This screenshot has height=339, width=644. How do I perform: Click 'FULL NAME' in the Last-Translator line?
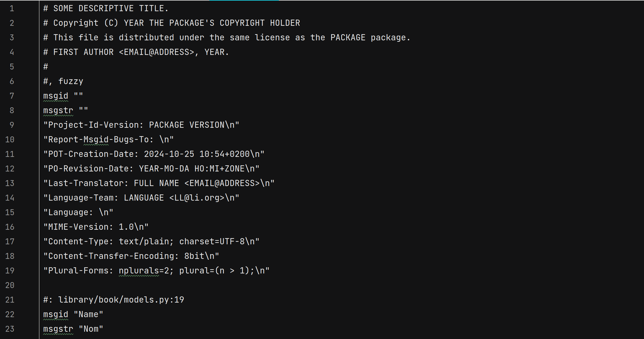(x=156, y=183)
